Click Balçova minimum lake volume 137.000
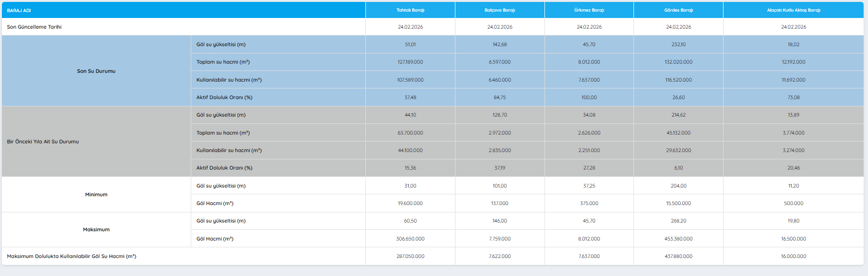The width and height of the screenshot is (868, 276). (x=500, y=204)
